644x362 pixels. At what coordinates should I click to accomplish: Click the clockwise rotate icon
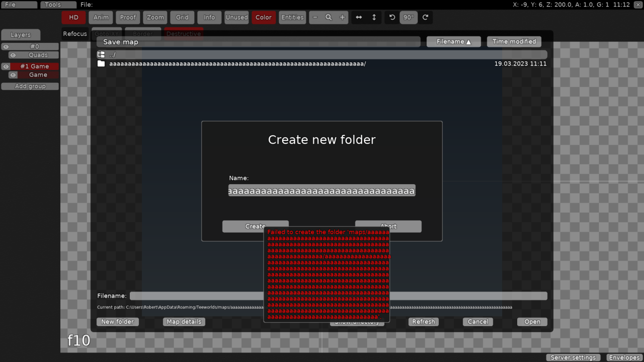click(425, 17)
